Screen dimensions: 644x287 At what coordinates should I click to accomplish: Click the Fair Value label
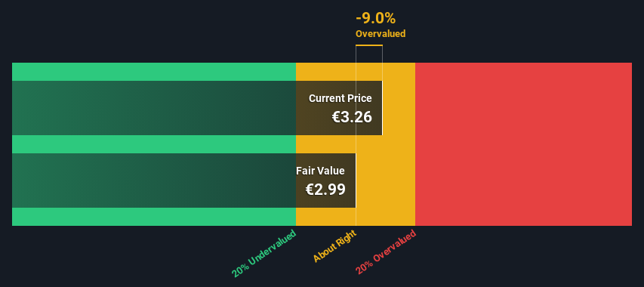tap(320, 171)
